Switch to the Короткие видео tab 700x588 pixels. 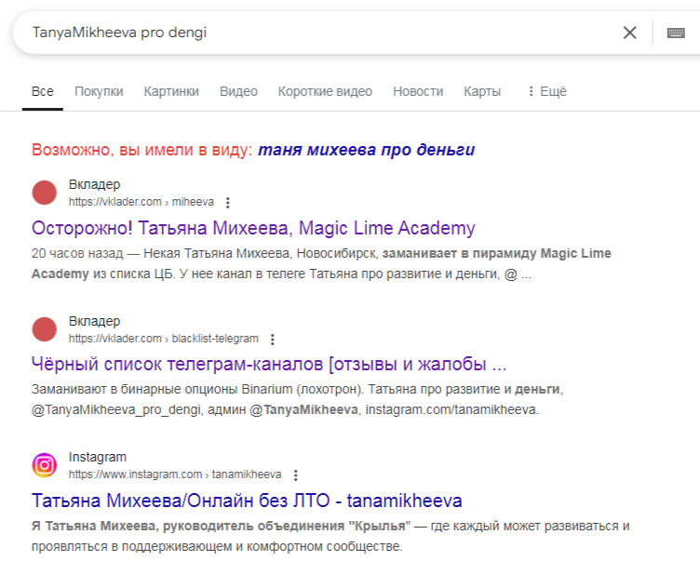[x=325, y=91]
